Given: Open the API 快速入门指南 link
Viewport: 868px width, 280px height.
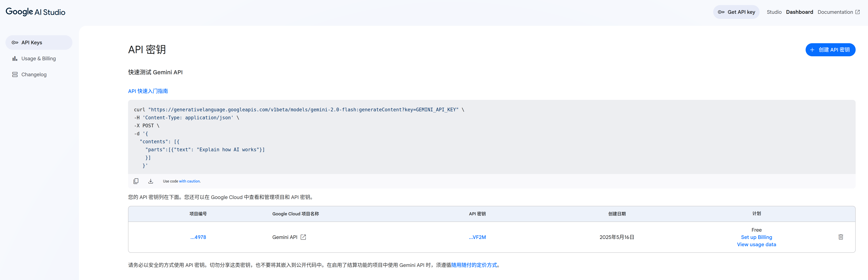Looking at the screenshot, I should point(148,91).
